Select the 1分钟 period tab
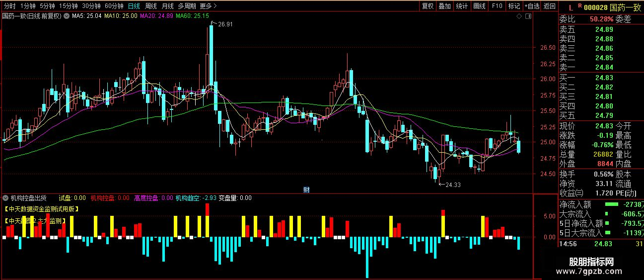Viewport: 644px width, 280px height. [x=28, y=6]
